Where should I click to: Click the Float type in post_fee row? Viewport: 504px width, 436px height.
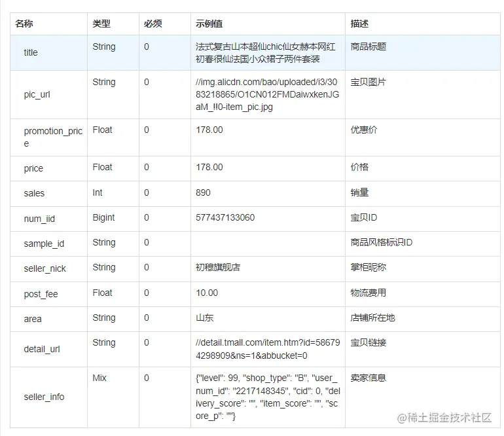(x=102, y=293)
